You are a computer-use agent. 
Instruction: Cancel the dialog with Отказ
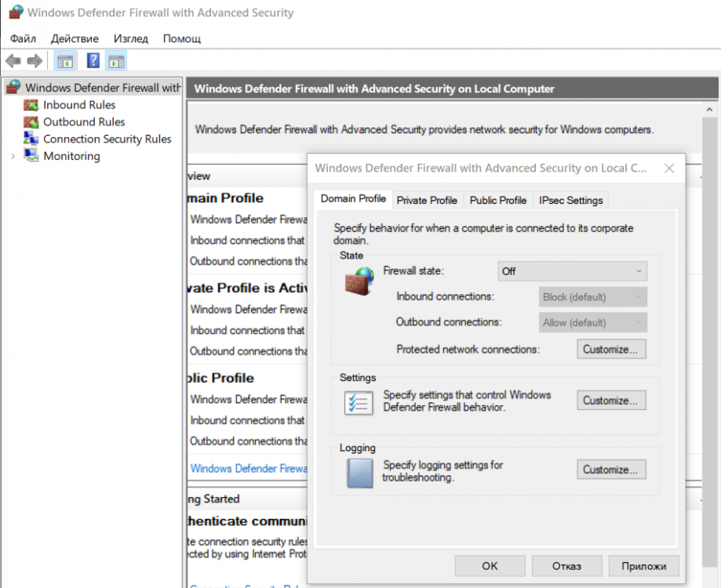[566, 566]
